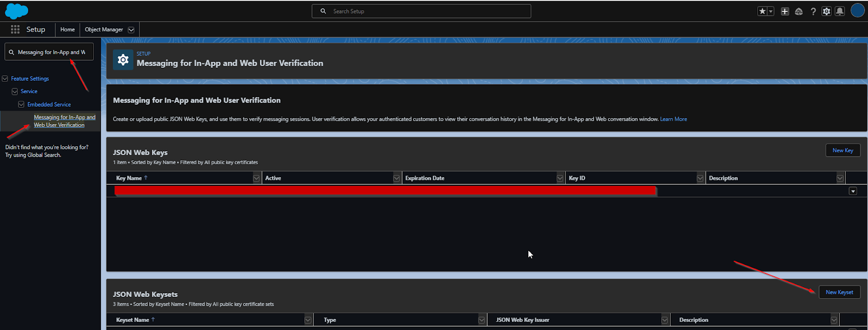Screen dimensions: 868x330
Task: Open Object Manager tab dropdown chevron
Action: point(131,30)
